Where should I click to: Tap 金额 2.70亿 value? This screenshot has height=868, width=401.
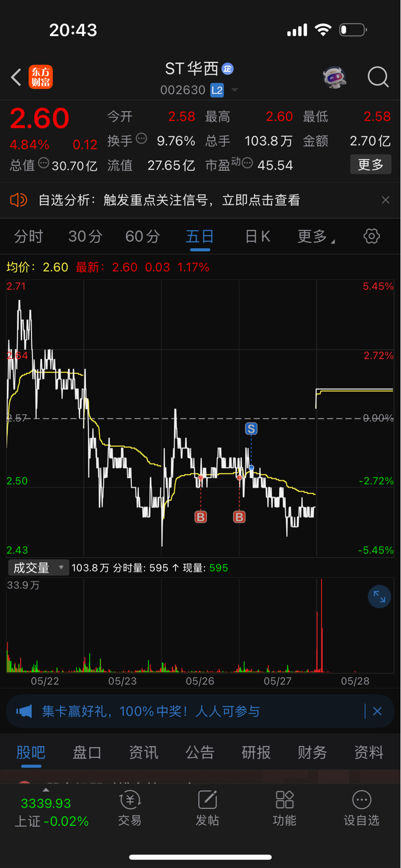click(x=370, y=141)
